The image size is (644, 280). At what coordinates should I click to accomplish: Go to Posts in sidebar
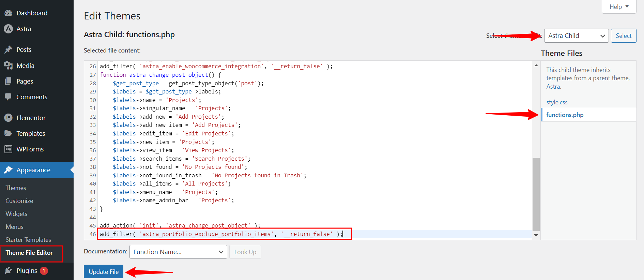point(24,50)
